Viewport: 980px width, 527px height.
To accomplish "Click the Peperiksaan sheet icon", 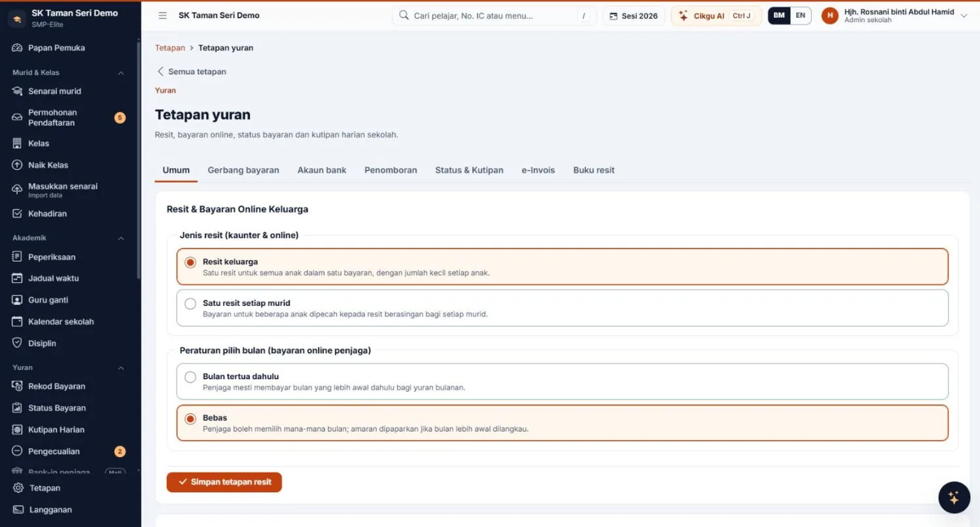I will pyautogui.click(x=18, y=257).
